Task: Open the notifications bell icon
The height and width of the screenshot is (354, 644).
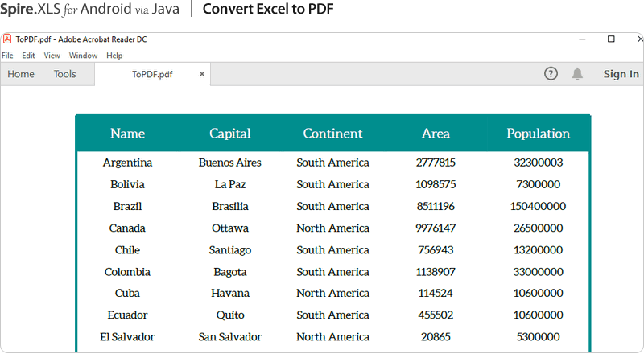Action: tap(577, 74)
